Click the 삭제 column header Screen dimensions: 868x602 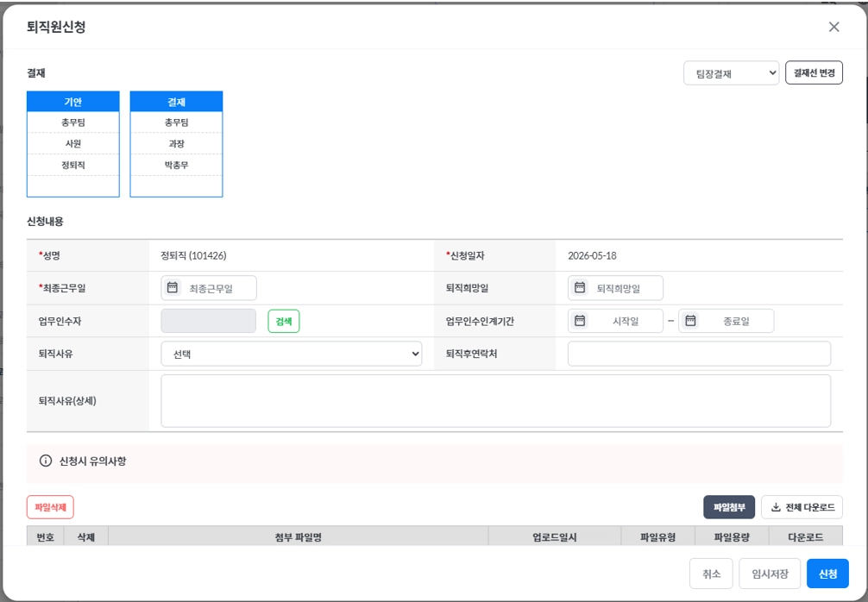pos(85,536)
